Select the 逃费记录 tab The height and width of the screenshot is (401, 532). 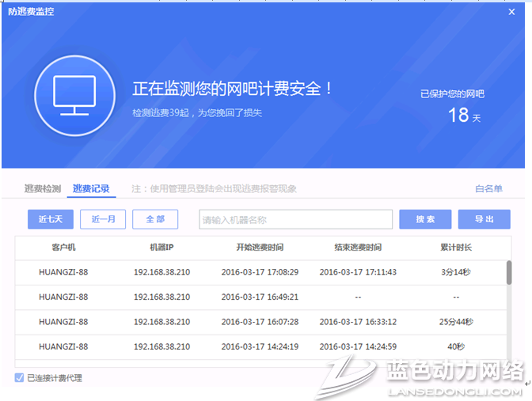click(91, 189)
